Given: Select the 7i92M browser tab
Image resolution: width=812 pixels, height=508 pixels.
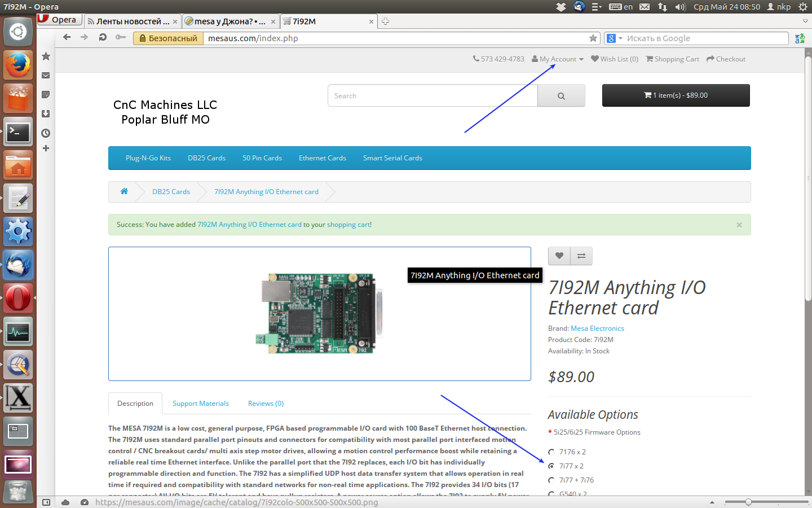Looking at the screenshot, I should [329, 21].
